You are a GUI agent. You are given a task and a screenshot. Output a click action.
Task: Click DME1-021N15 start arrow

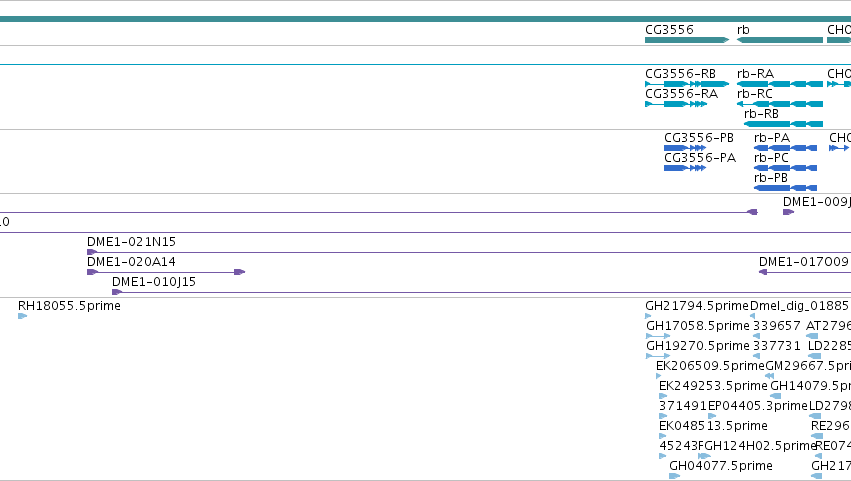(92, 252)
